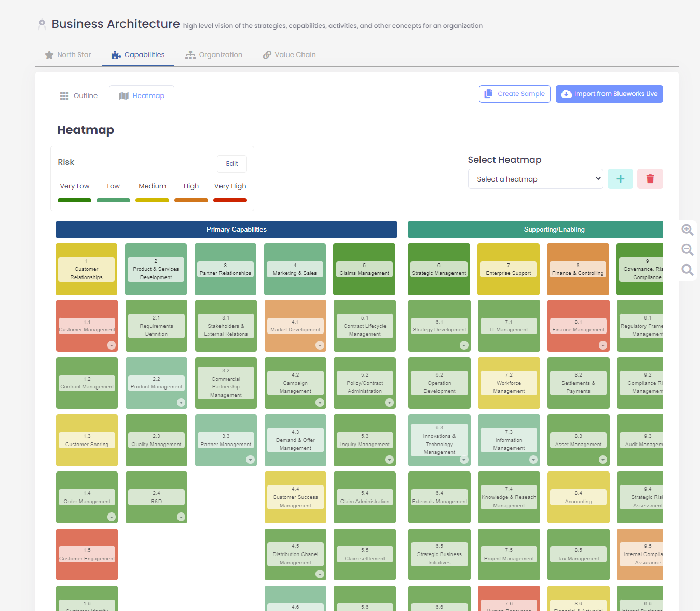The height and width of the screenshot is (611, 700).
Task: Switch to the Outline view tab
Action: 79,96
